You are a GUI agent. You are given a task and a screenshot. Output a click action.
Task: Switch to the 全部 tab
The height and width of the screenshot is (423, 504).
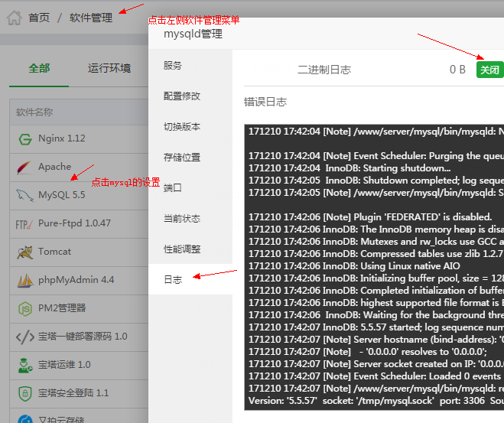(x=39, y=68)
